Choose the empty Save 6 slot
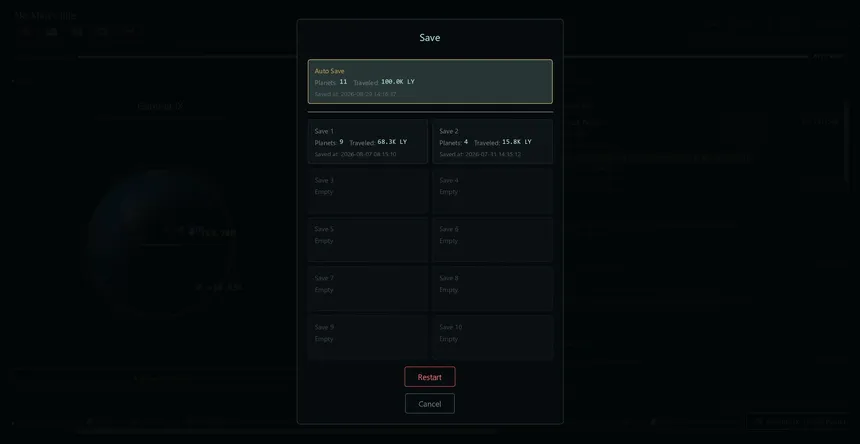The width and height of the screenshot is (860, 444). pyautogui.click(x=493, y=240)
